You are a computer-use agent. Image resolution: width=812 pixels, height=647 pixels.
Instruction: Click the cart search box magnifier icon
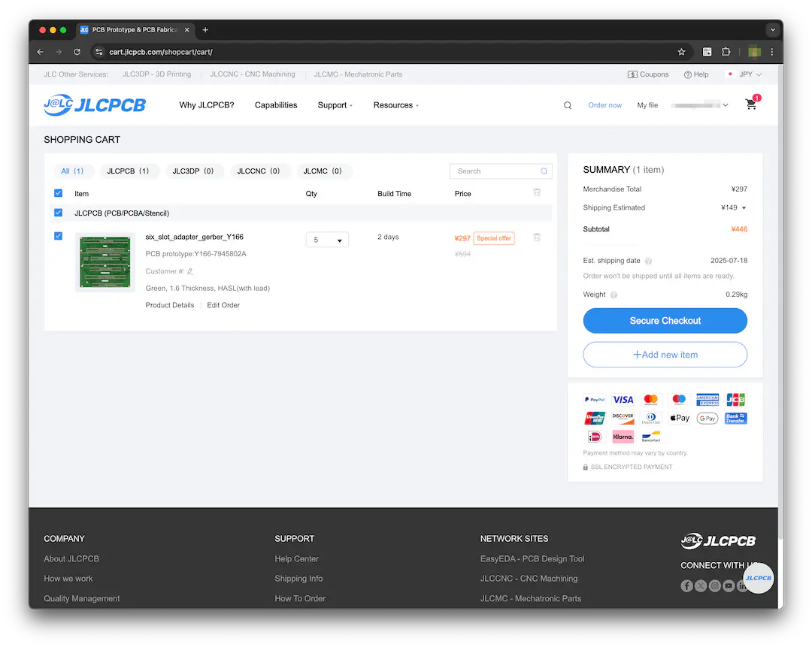point(544,171)
